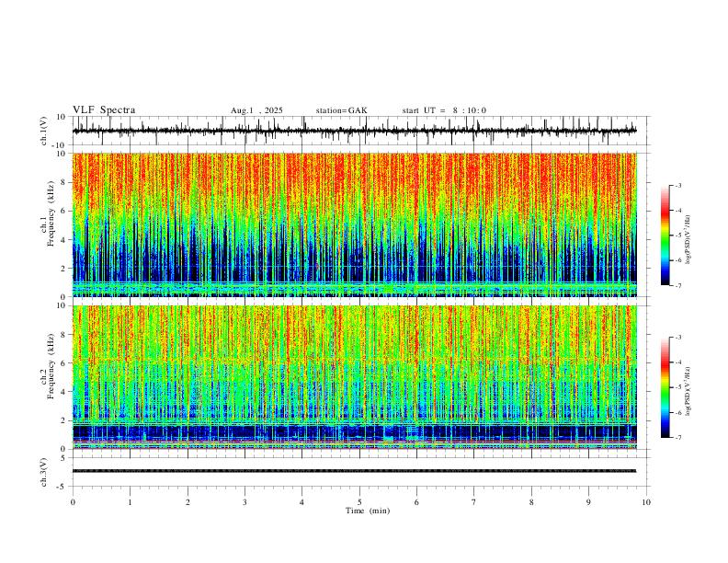The width and height of the screenshot is (728, 563).
Task: Click the log(PSD) label beside ch.1 color scale
Action: (688, 239)
